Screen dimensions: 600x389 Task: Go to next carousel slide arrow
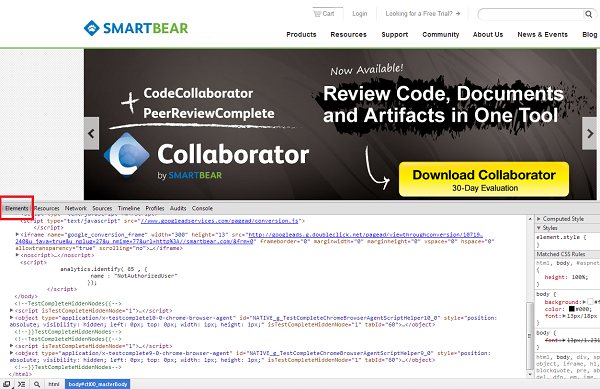pyautogui.click(x=590, y=133)
